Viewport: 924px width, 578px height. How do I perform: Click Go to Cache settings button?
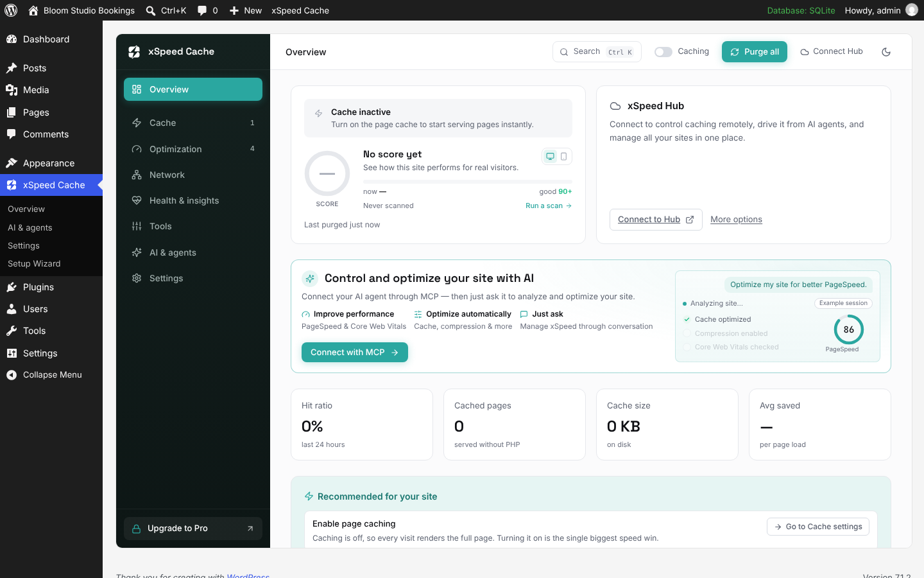pos(818,527)
